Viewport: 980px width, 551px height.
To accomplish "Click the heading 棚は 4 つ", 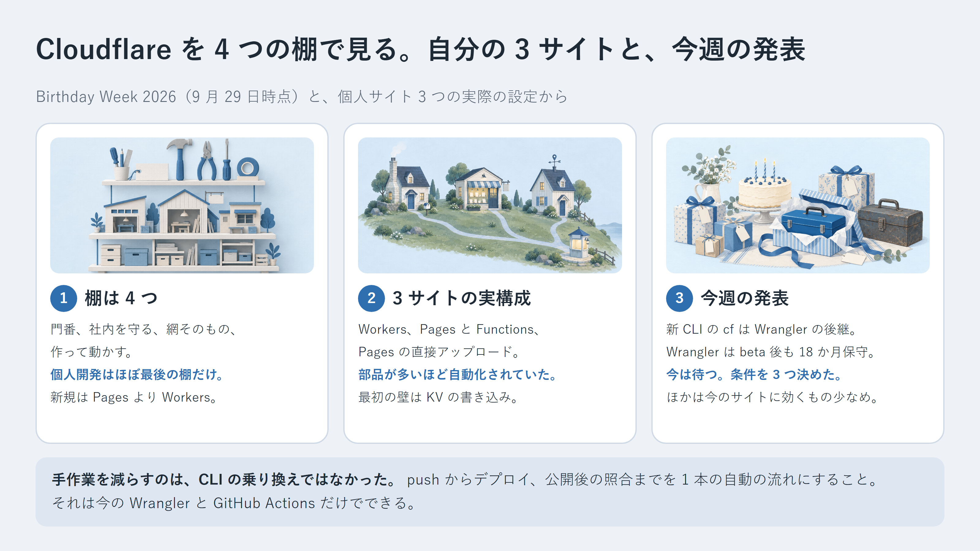I will [121, 298].
